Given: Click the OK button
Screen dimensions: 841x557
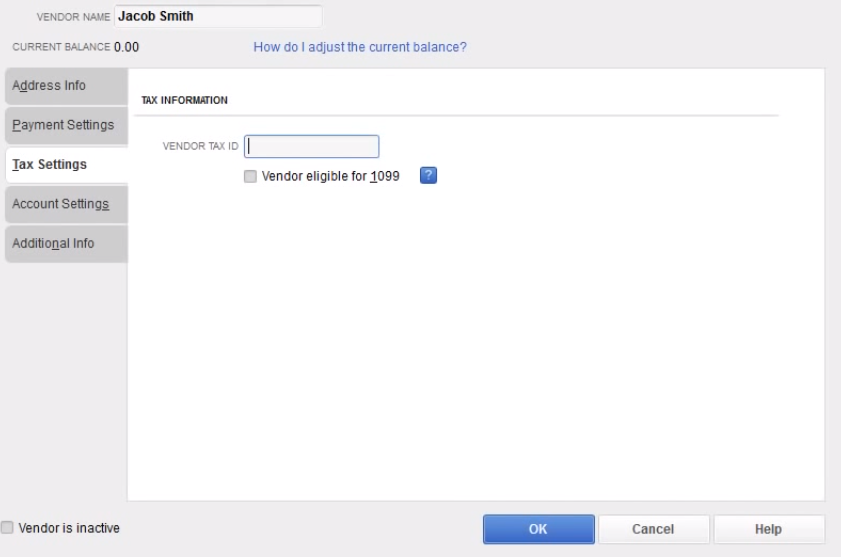Looking at the screenshot, I should click(x=538, y=529).
